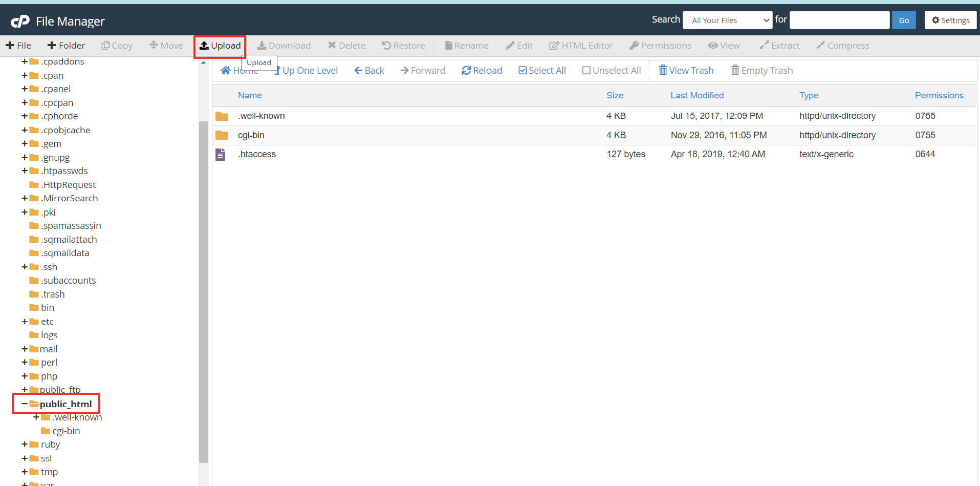980x486 pixels.
Task: Open the Settings gear button
Action: [x=950, y=20]
